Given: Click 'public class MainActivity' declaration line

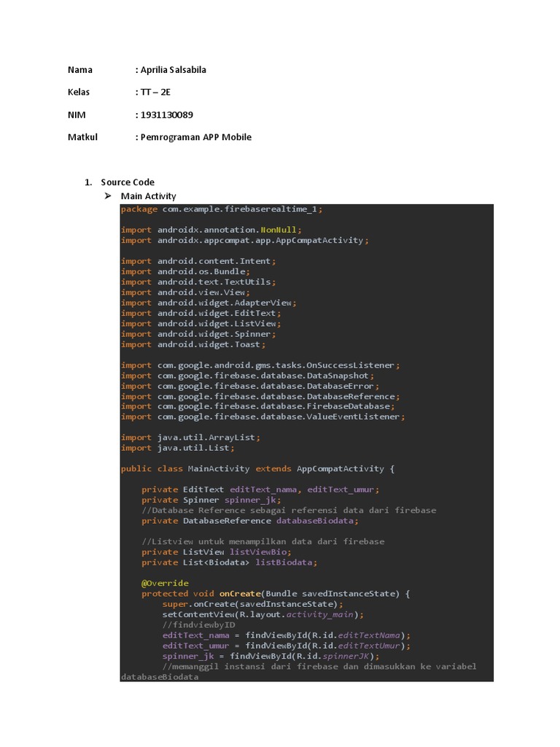Looking at the screenshot, I should pyautogui.click(x=257, y=469).
